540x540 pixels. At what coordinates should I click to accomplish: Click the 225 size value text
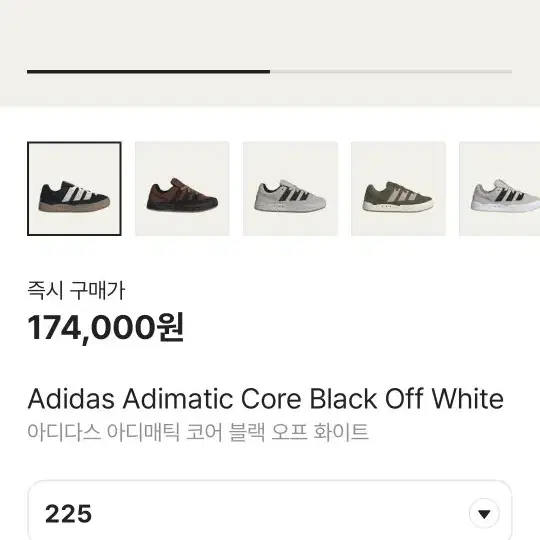(x=69, y=514)
